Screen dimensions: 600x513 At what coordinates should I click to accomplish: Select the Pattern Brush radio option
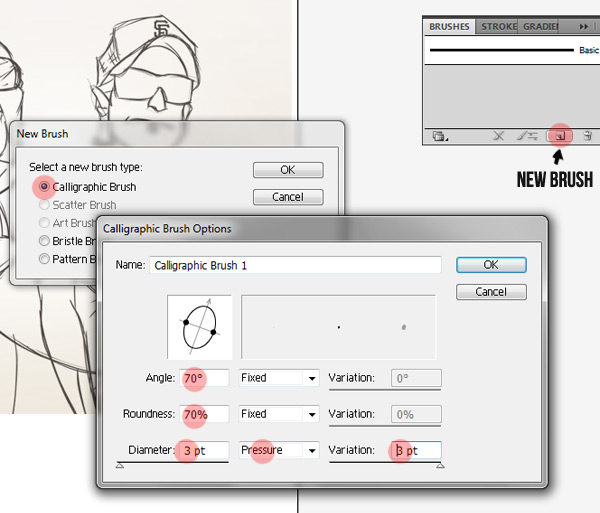[x=44, y=259]
